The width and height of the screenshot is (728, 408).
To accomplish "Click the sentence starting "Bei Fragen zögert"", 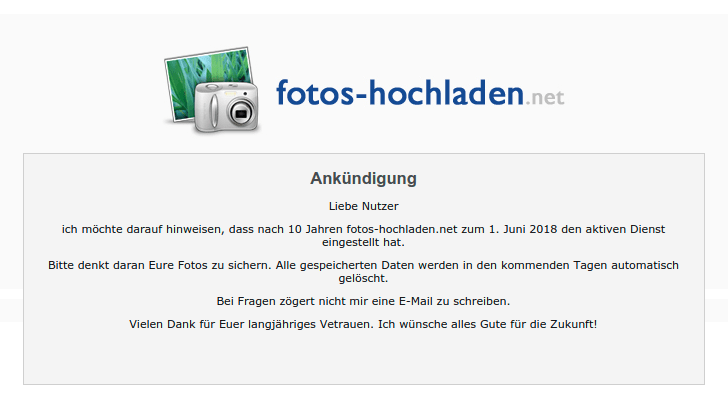I will [363, 301].
